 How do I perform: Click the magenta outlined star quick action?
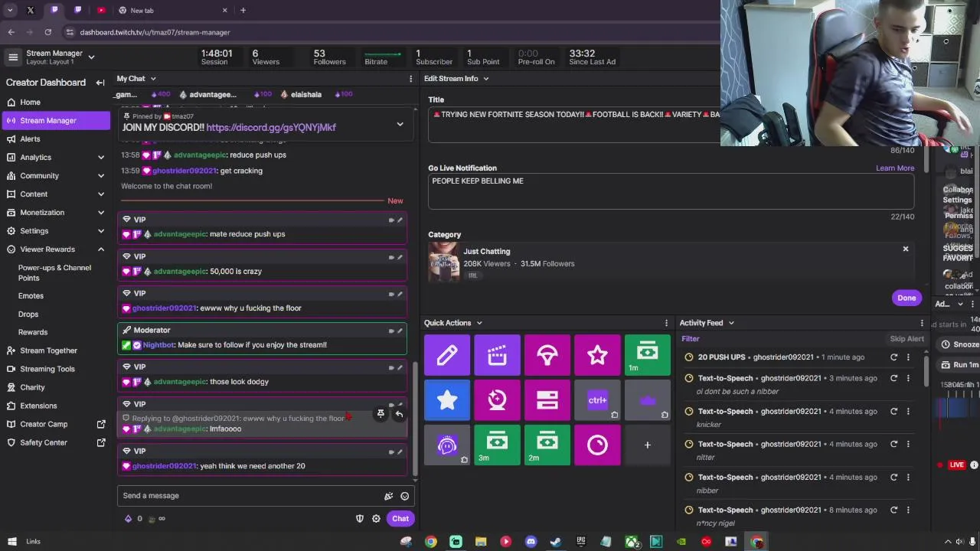[597, 354]
